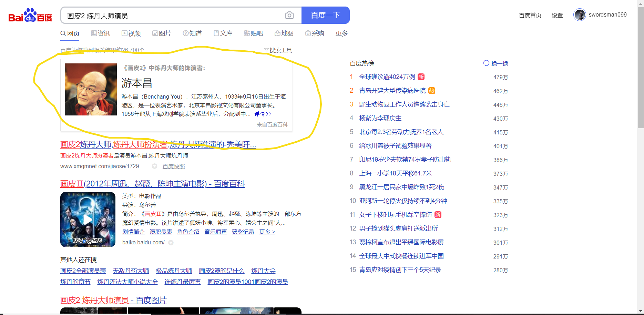
Task: Open hot topic 青岛开建大型传染病医院
Action: (x=392, y=91)
